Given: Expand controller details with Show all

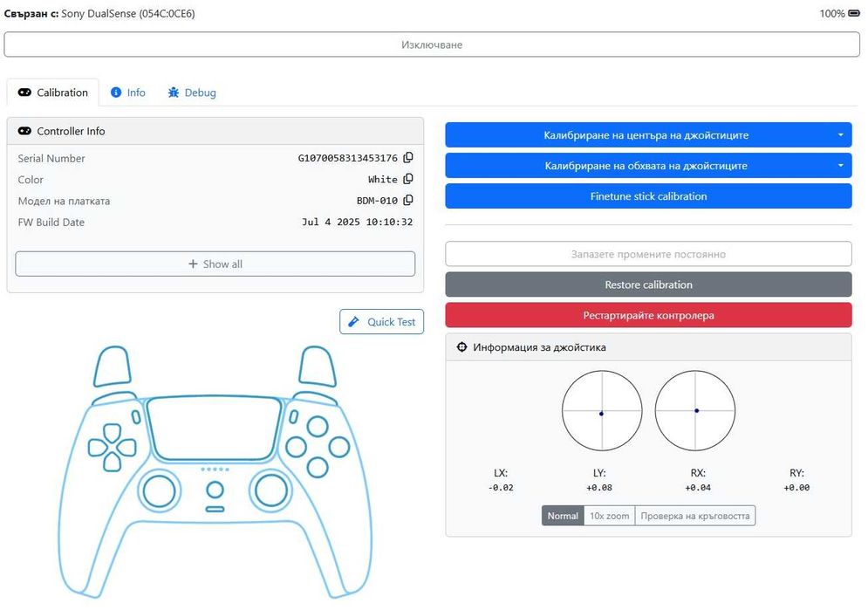Looking at the screenshot, I should click(x=215, y=264).
